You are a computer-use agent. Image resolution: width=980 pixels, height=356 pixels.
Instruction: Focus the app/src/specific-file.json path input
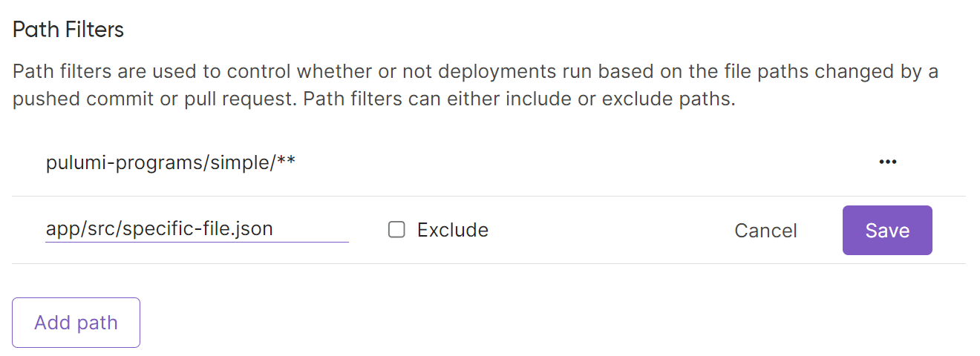click(x=197, y=229)
